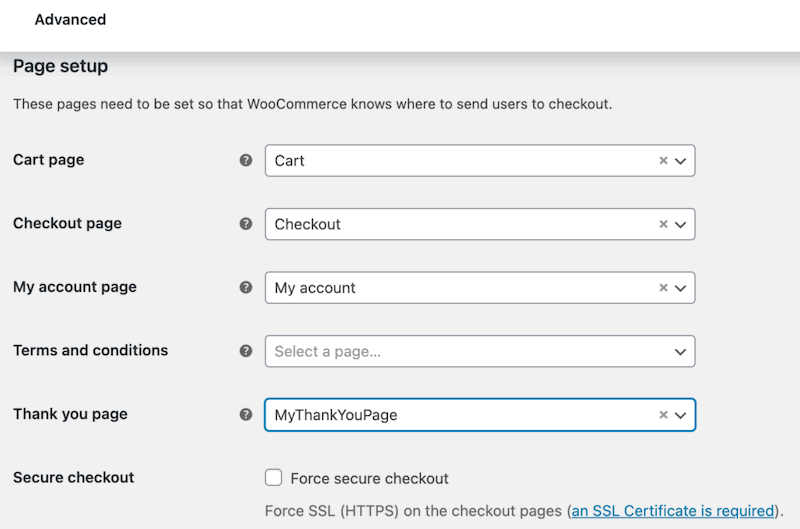800x529 pixels.
Task: Click the MyThankYouPage selected value field
Action: click(x=480, y=415)
